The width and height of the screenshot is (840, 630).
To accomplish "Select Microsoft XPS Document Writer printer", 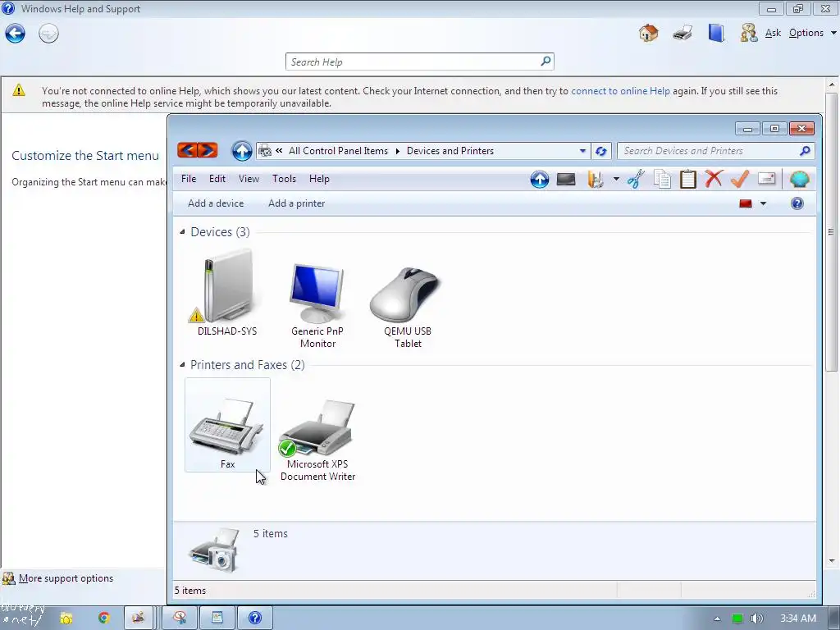I will (x=317, y=440).
